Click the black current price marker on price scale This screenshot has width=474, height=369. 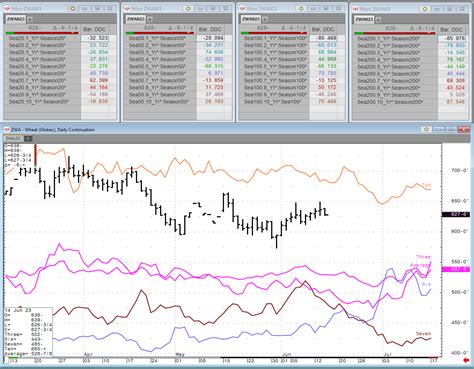click(x=456, y=214)
